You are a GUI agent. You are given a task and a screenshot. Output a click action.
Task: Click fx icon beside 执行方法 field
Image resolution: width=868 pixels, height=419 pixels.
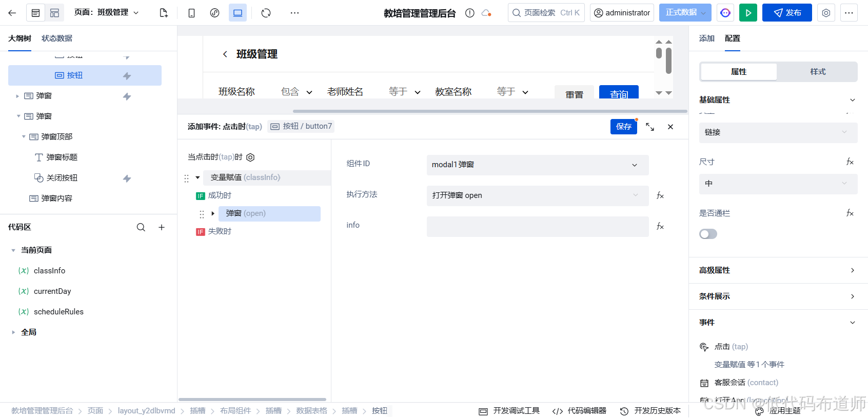660,195
